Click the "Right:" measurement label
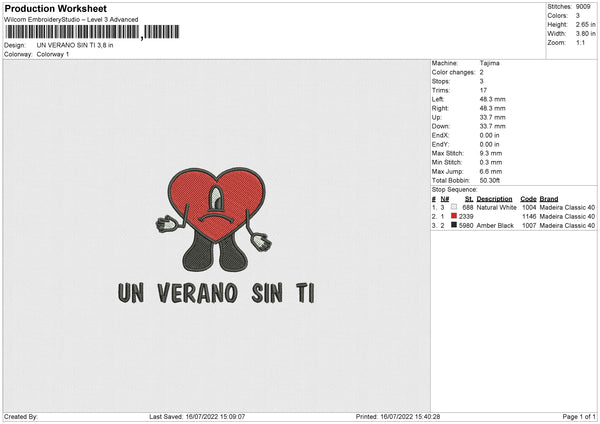Screen dimensions: 600x424 [440, 108]
